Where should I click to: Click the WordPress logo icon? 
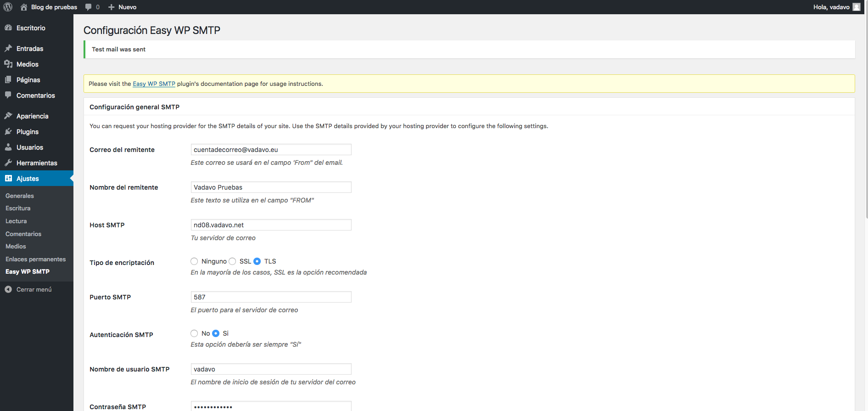click(8, 7)
